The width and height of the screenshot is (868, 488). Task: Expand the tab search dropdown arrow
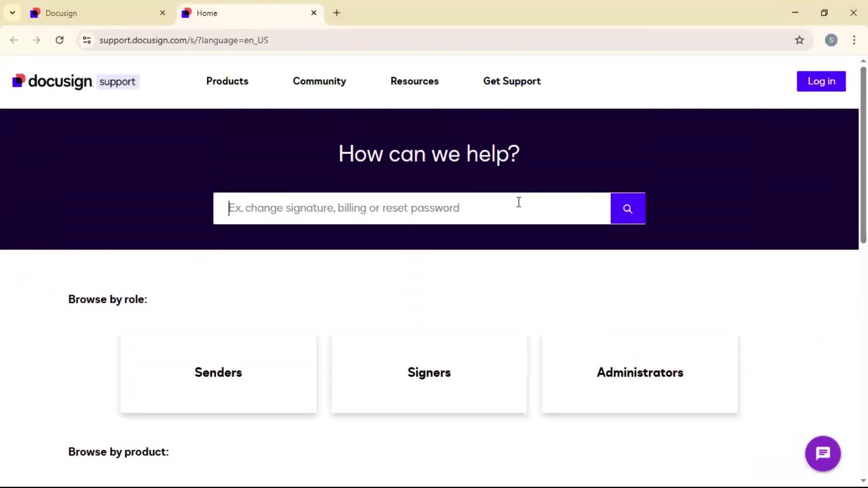pos(13,13)
